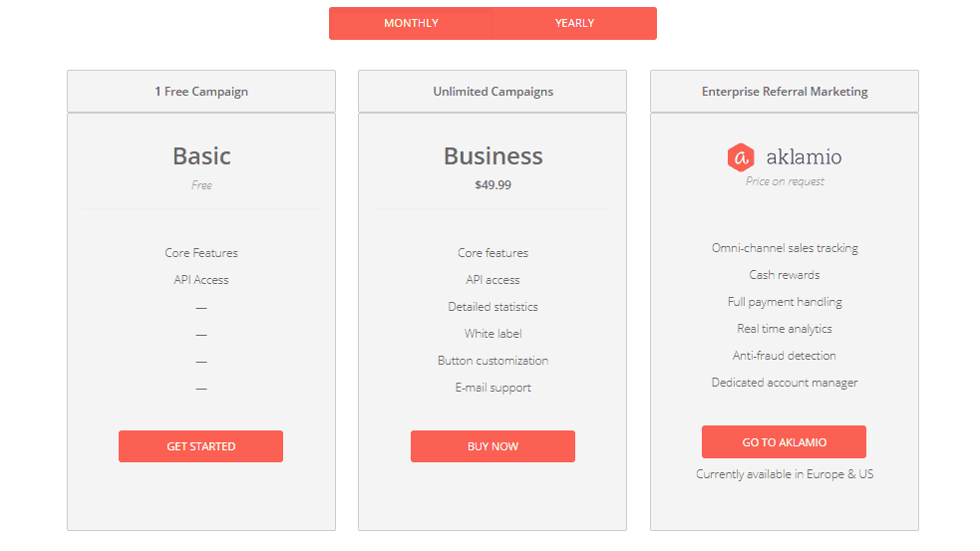
Task: Click the aklamio brand name text
Action: (804, 156)
